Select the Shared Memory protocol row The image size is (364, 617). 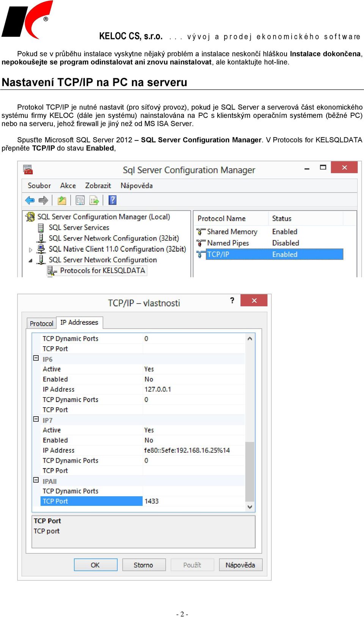(269, 231)
